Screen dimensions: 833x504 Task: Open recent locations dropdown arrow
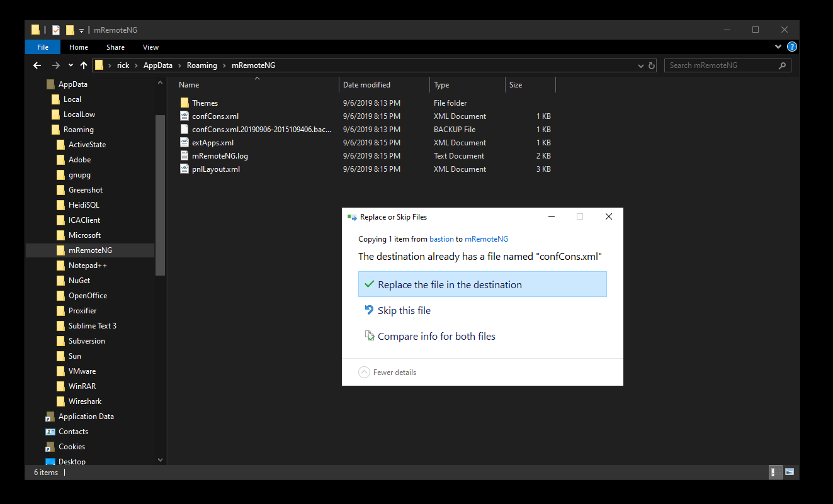70,65
